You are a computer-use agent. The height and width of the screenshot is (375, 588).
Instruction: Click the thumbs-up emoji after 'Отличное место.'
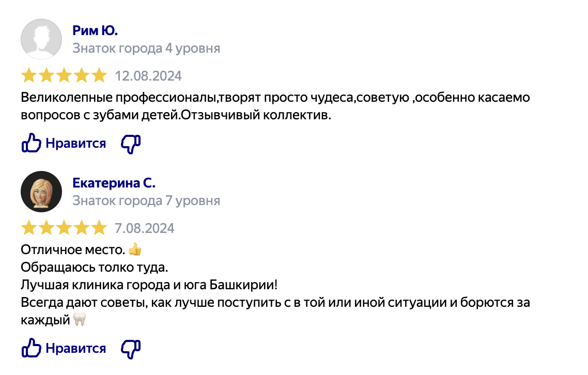tap(135, 251)
